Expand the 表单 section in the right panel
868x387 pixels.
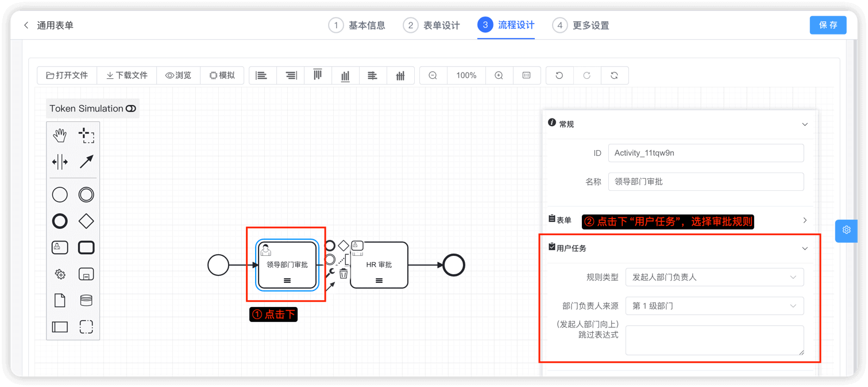click(804, 220)
